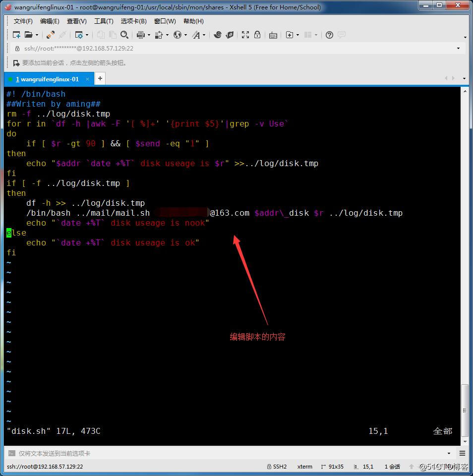Click the '#! /bin/bash' line in terminal
473x476 pixels.
click(x=36, y=94)
